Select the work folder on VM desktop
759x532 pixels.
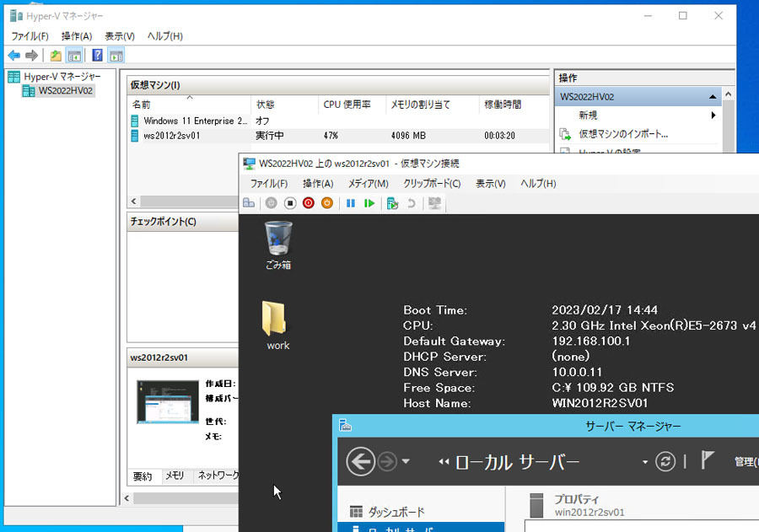(277, 325)
